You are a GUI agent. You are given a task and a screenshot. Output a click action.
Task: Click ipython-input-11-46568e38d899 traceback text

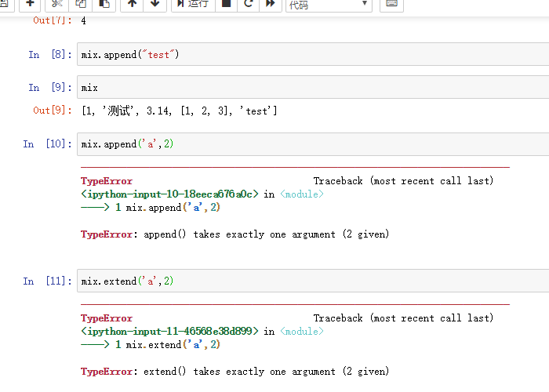[x=169, y=331]
